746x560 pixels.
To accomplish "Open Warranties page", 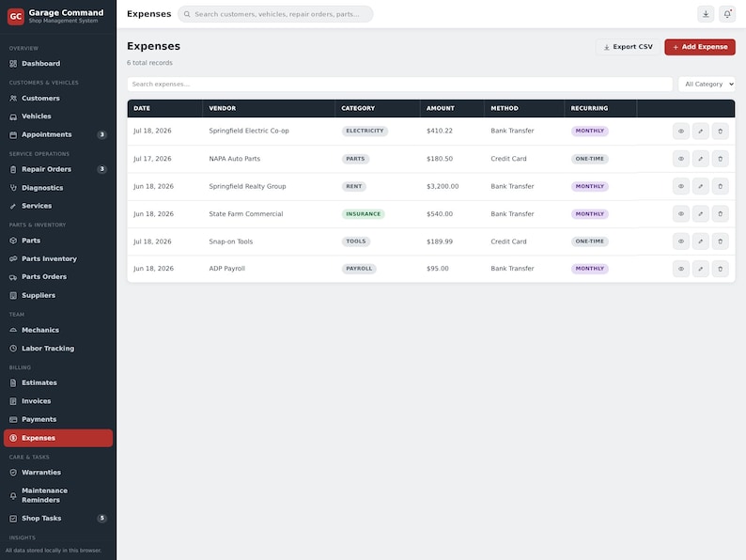I will (x=58, y=473).
